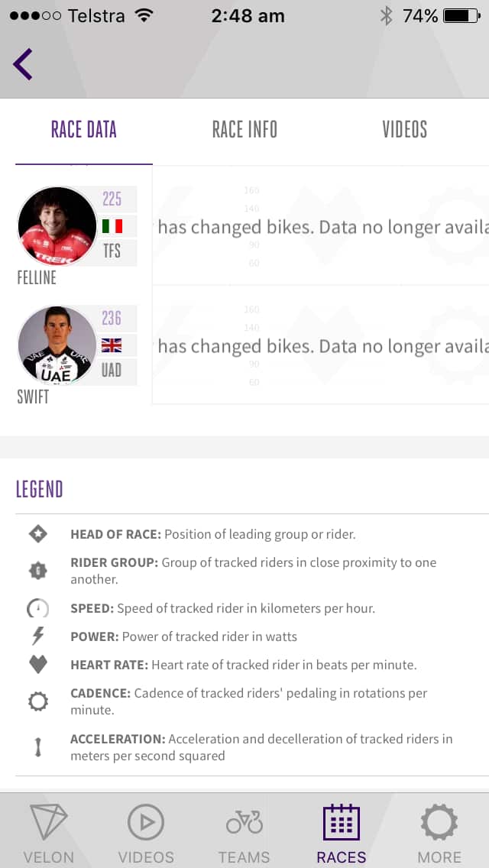Screen dimensions: 489x868
Task: Click the Heart Rate legend icon
Action: pyautogui.click(x=37, y=663)
